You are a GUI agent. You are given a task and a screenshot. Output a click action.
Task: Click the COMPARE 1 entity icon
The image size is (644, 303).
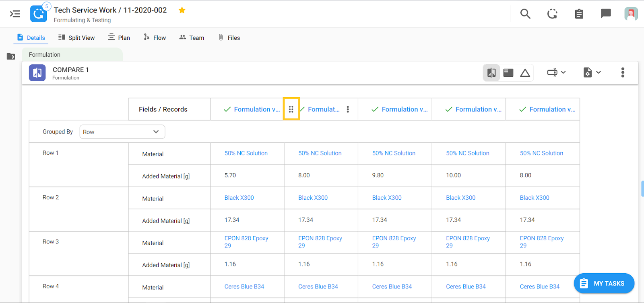tap(37, 73)
